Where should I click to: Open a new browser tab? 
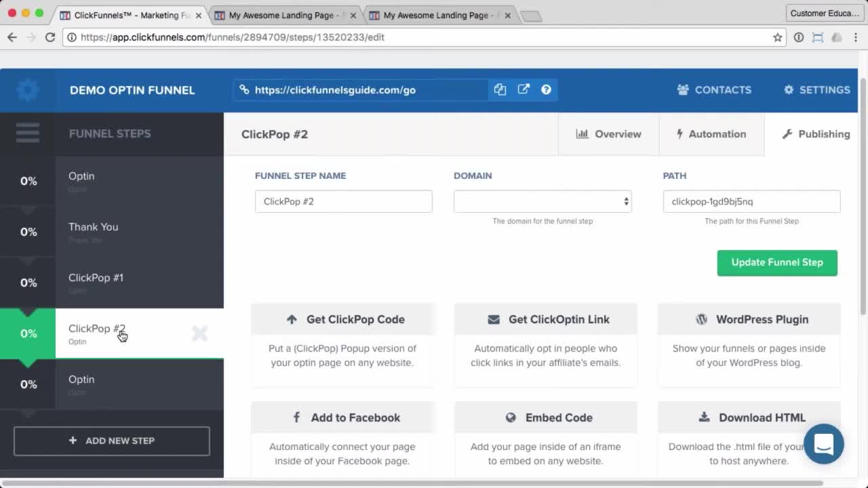[531, 16]
